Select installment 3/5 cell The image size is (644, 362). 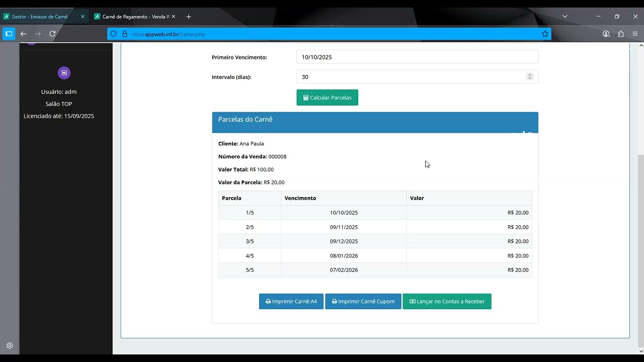[250, 241]
